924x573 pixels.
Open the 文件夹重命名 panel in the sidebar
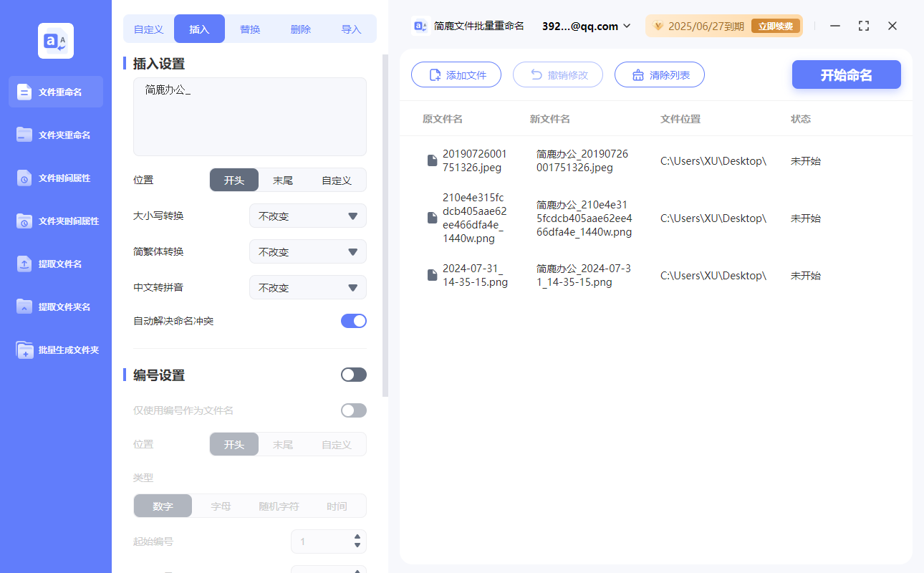tap(55, 135)
